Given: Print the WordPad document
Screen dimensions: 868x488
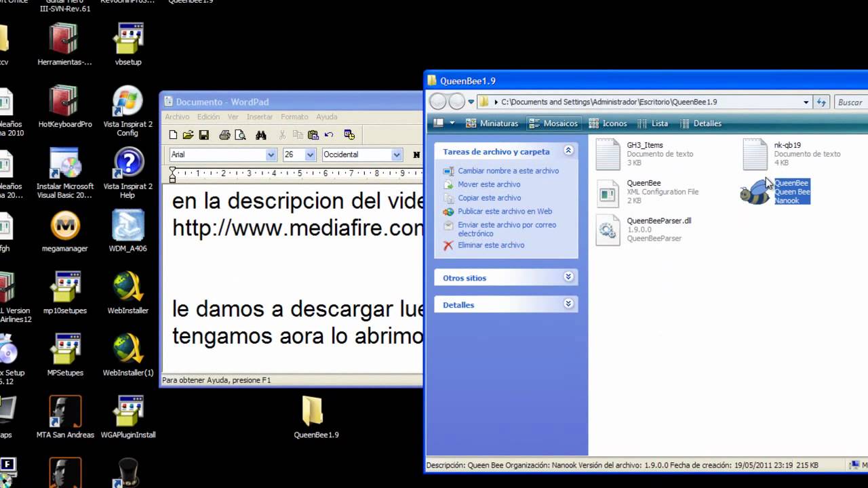Looking at the screenshot, I should tap(224, 135).
